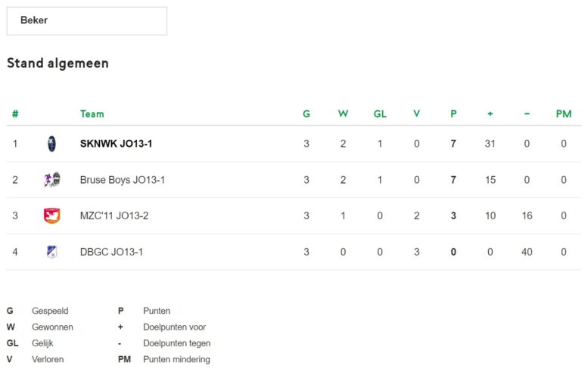
Task: Sort by the Team column header
Action: [92, 114]
